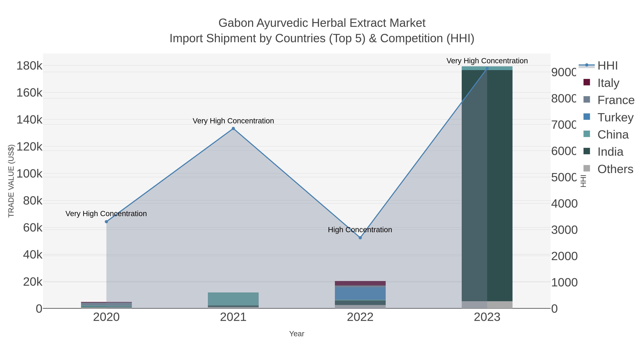Click the 2020 stacked bar
The width and height of the screenshot is (644, 362).
tap(106, 305)
